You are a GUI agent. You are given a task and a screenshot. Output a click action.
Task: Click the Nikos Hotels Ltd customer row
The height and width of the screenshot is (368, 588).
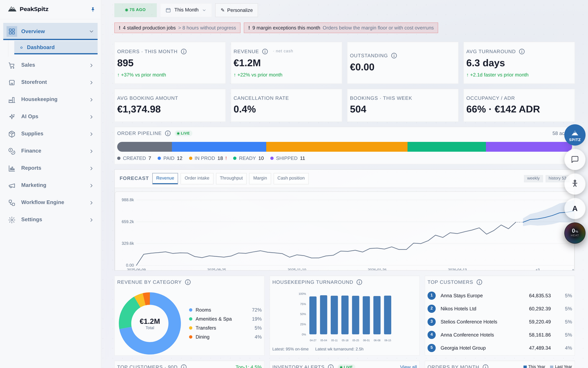pos(500,309)
